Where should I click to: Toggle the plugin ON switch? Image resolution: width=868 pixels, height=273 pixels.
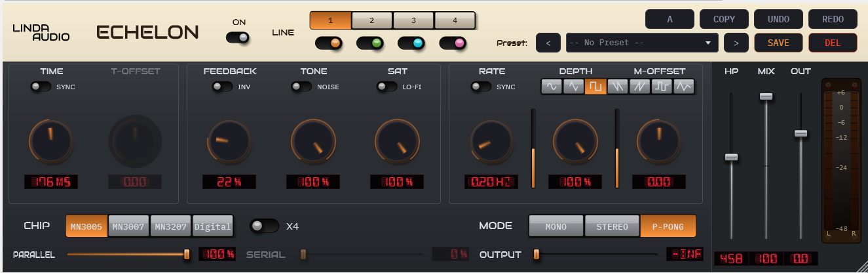click(238, 38)
